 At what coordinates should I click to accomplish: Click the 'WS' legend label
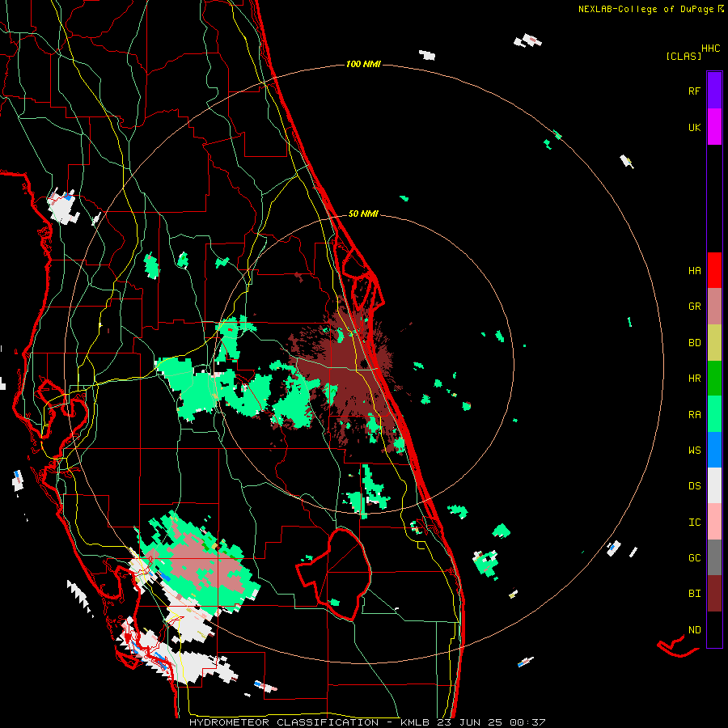pos(694,451)
